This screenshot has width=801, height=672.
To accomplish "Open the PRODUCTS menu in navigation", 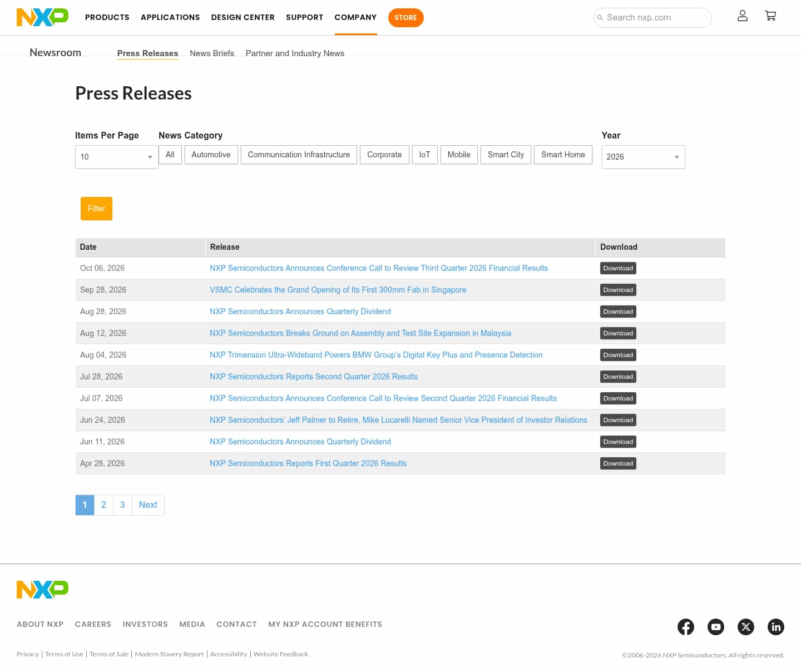I will pos(107,17).
